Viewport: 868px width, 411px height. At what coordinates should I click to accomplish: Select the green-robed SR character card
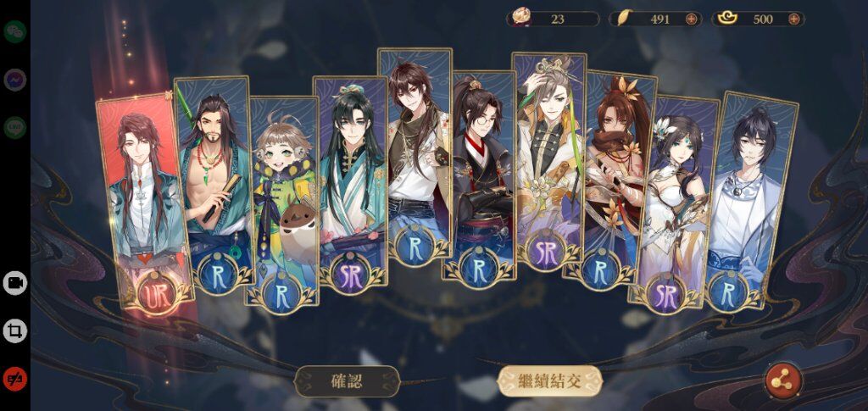(350, 182)
